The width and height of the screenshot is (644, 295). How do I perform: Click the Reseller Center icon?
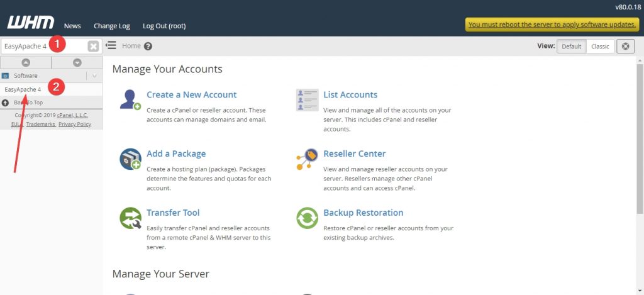[x=307, y=159]
